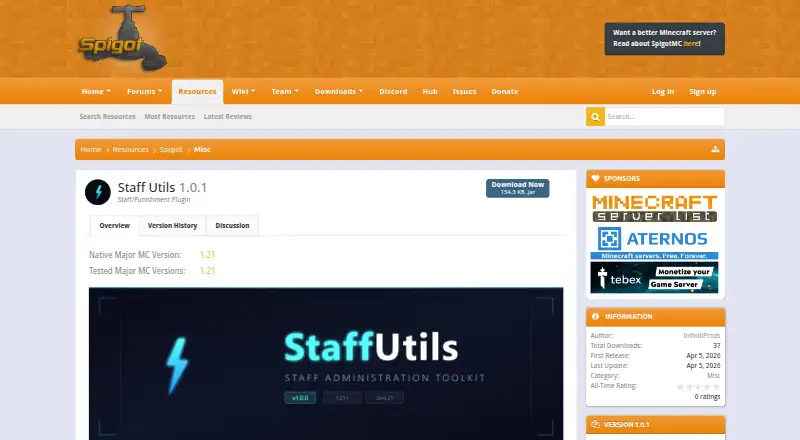Click the StaffUtils banner image

click(326, 363)
